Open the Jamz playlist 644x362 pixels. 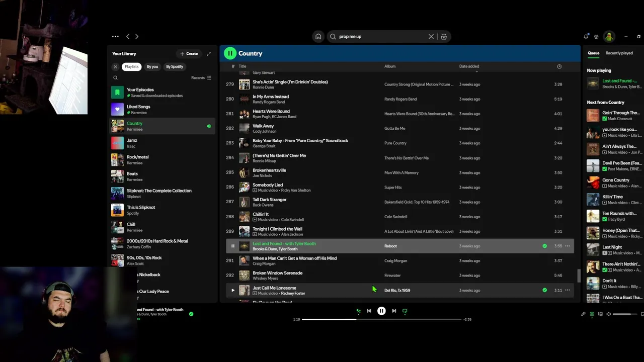coord(163,143)
